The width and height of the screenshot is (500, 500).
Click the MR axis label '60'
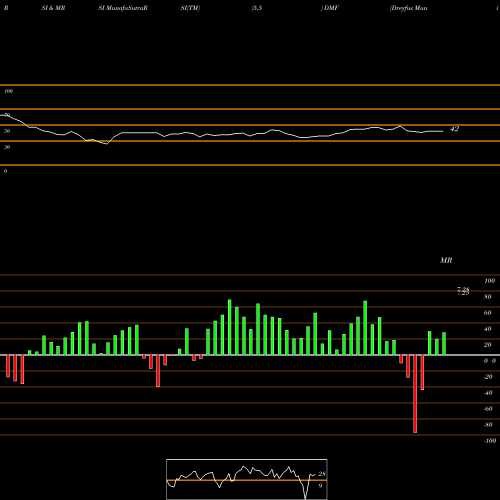tap(488, 313)
